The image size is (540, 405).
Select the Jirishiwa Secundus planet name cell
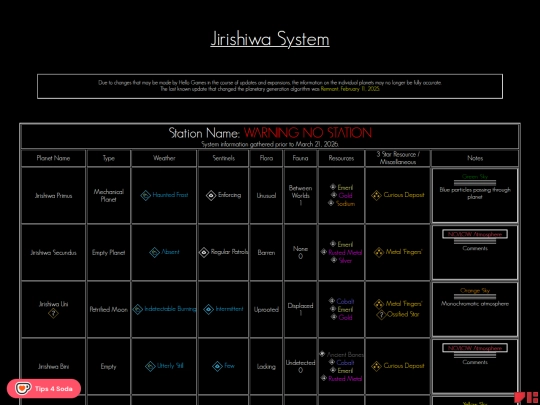coord(53,252)
